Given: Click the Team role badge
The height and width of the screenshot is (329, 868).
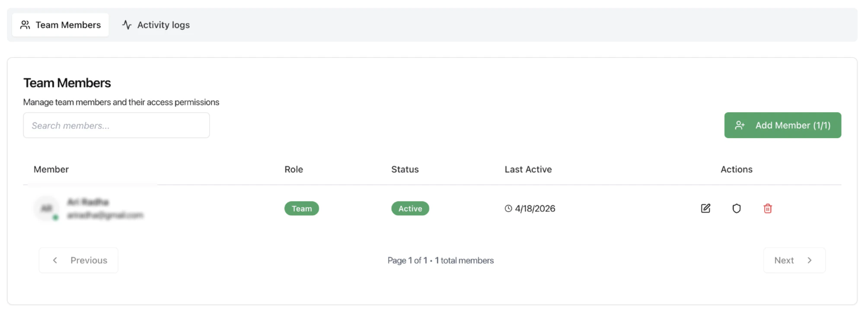Looking at the screenshot, I should pyautogui.click(x=302, y=209).
